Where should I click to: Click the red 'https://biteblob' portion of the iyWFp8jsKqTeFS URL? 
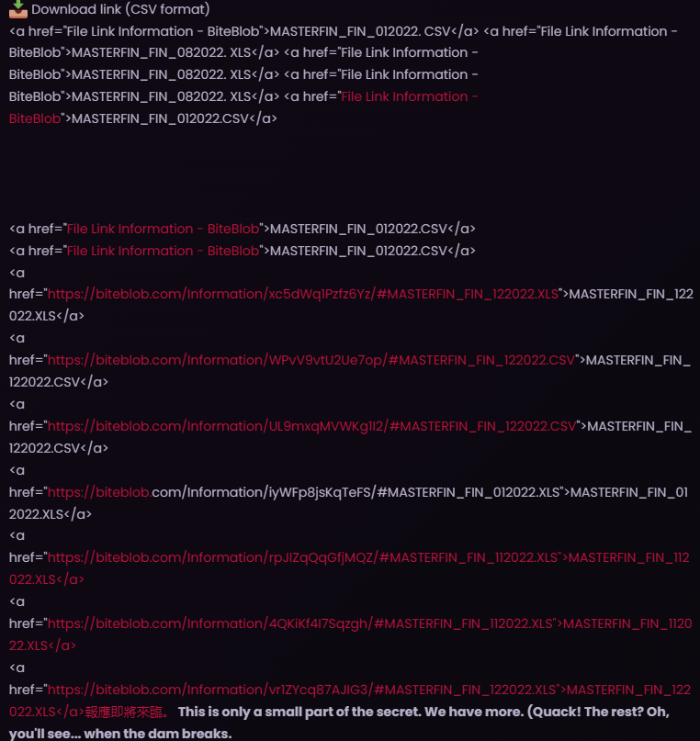click(x=99, y=493)
